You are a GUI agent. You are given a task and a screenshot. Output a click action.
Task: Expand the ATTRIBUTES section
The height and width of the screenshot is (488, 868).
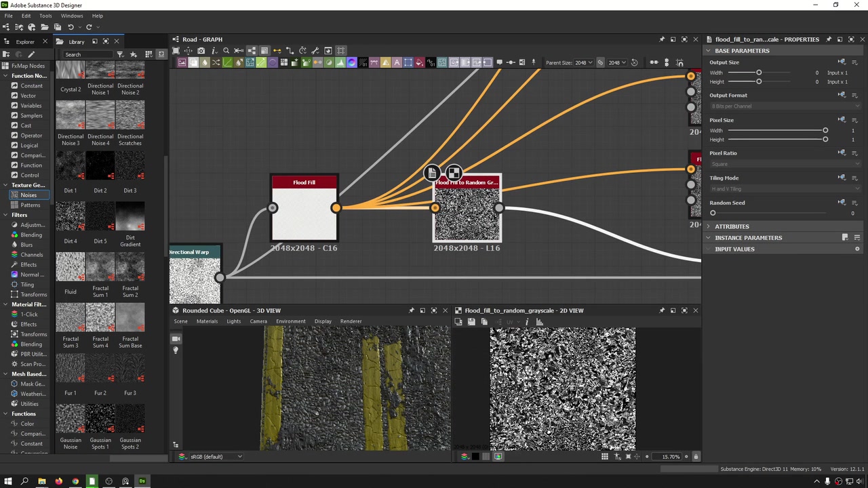tap(732, 226)
